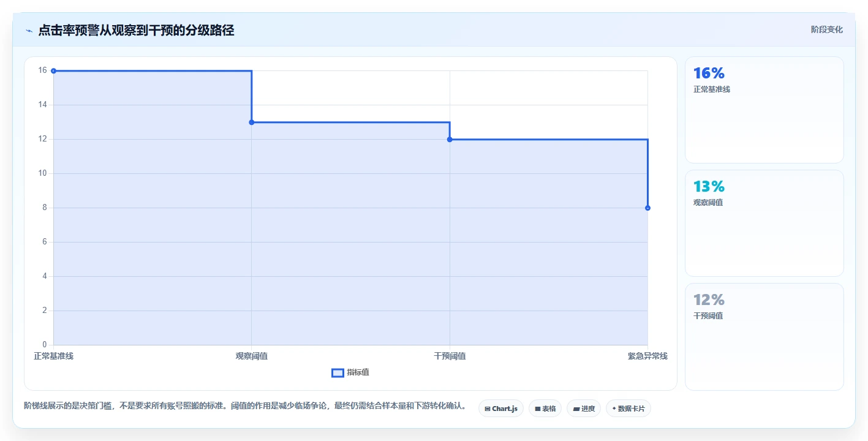Click the 干预阈值 card label
Image resolution: width=868 pixels, height=441 pixels.
coord(708,316)
